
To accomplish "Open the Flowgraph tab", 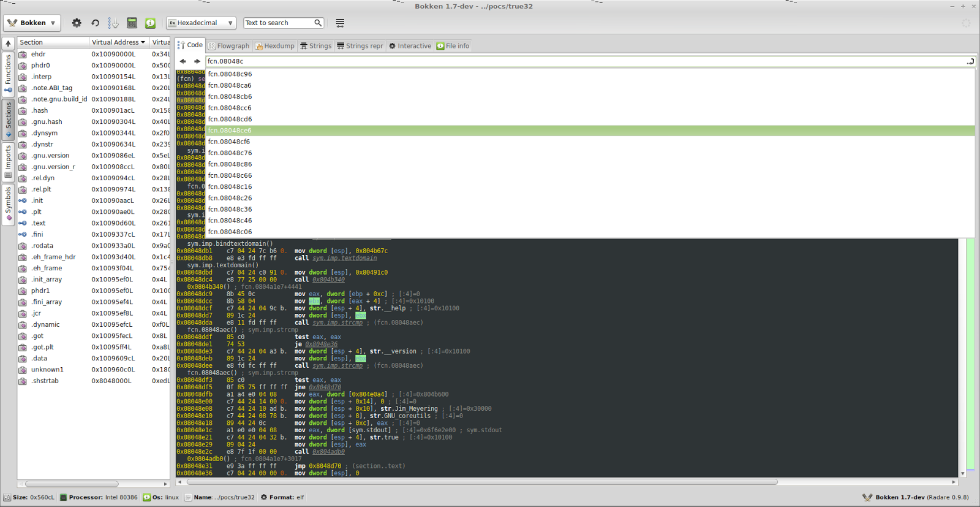I will click(x=229, y=46).
